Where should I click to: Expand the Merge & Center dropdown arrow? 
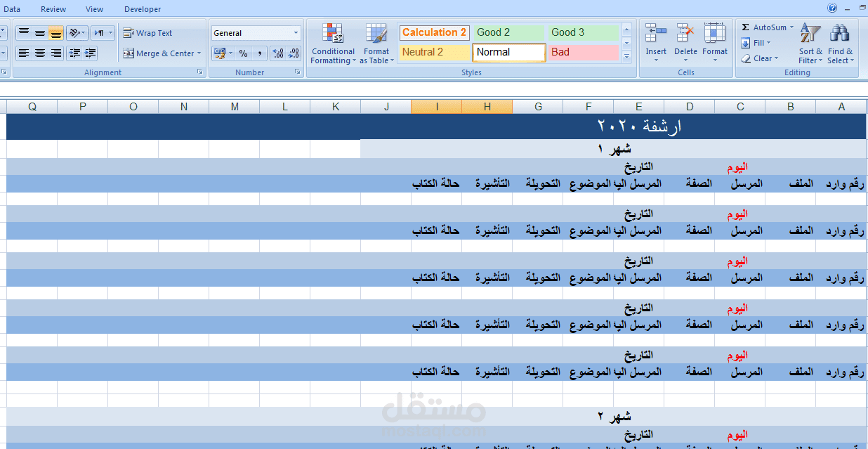tap(199, 53)
